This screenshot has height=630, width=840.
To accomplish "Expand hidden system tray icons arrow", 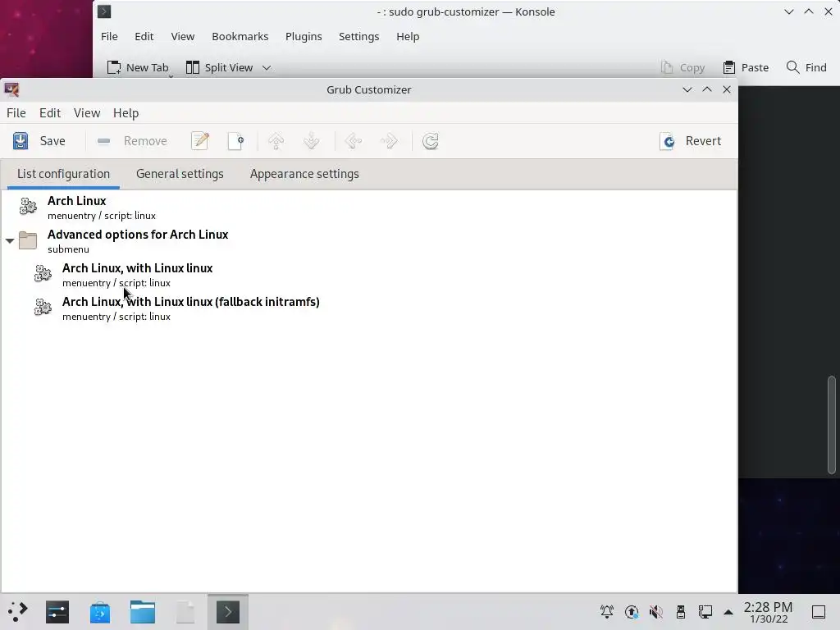I will [x=728, y=612].
